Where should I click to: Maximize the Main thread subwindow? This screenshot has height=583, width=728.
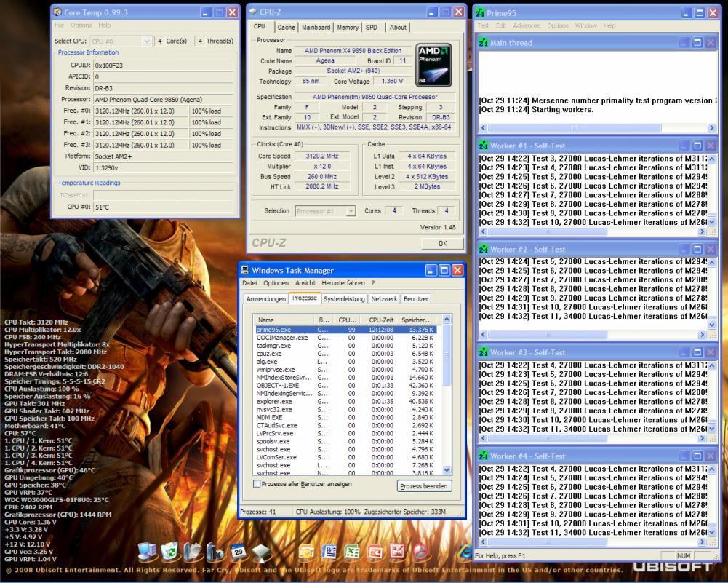pyautogui.click(x=697, y=43)
